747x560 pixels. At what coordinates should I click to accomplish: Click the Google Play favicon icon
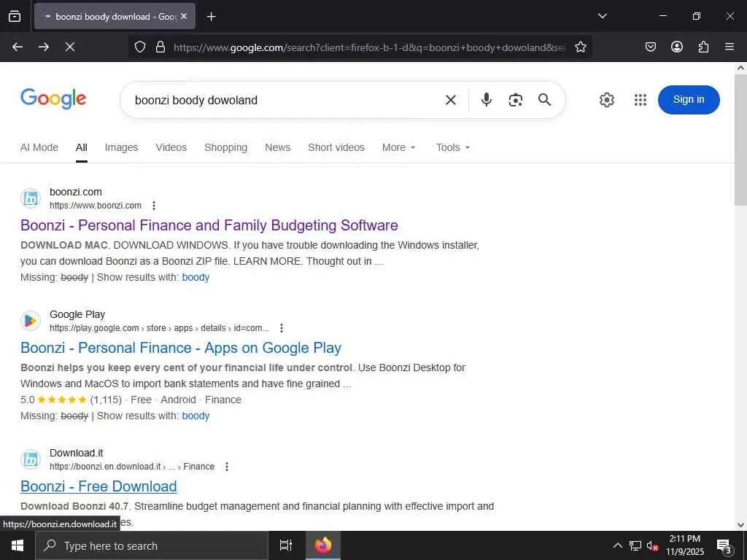(x=31, y=321)
